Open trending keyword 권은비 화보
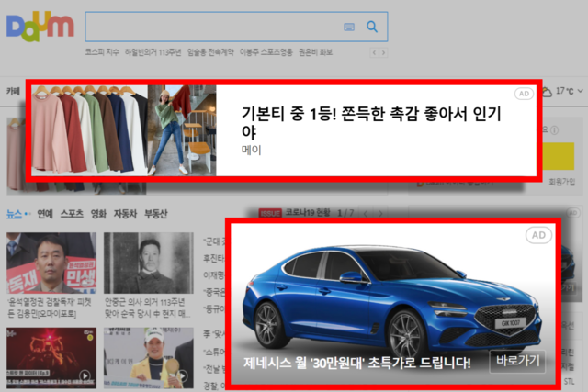Screen dimensions: 588x392 coord(315,52)
